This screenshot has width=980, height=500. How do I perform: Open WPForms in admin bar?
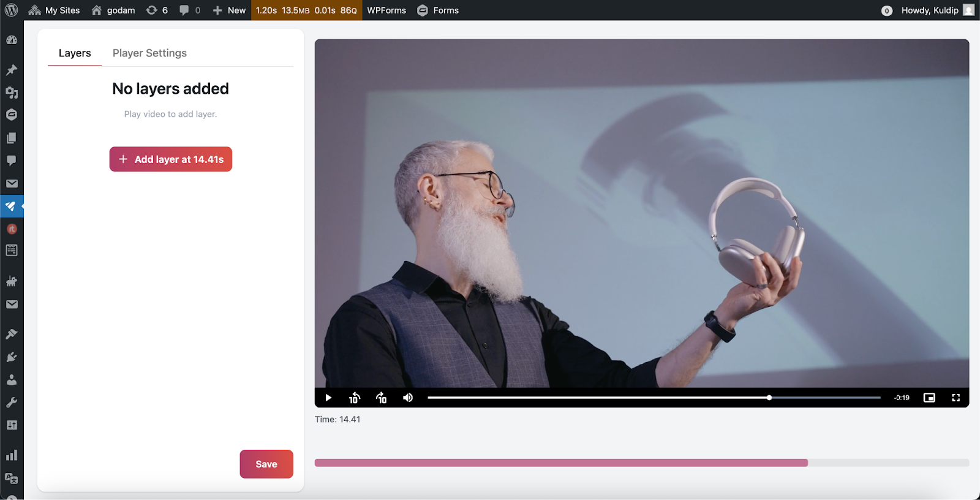(386, 10)
